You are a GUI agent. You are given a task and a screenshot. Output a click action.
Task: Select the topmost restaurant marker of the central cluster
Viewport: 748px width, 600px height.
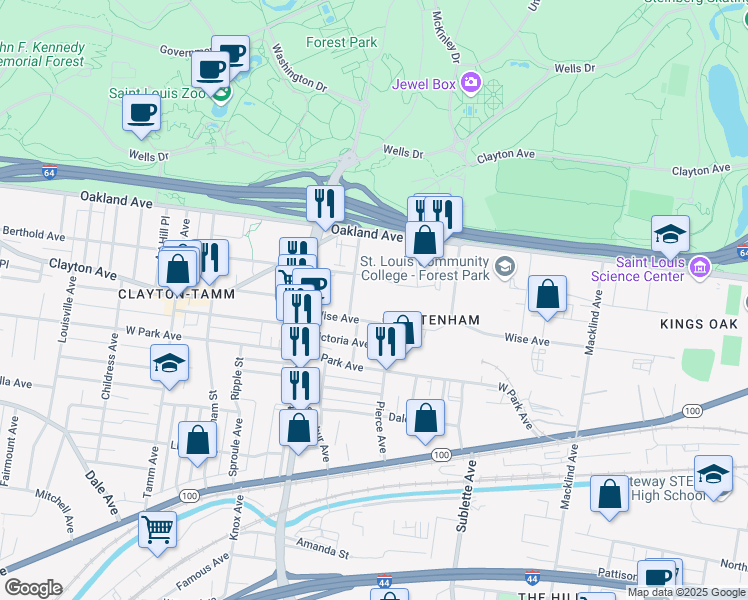(x=299, y=247)
